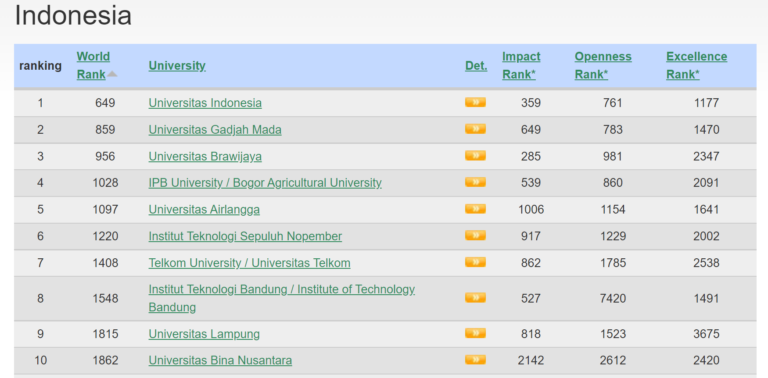Screen dimensions: 768x378
Task: Sort table by University column header
Action: pyautogui.click(x=177, y=66)
